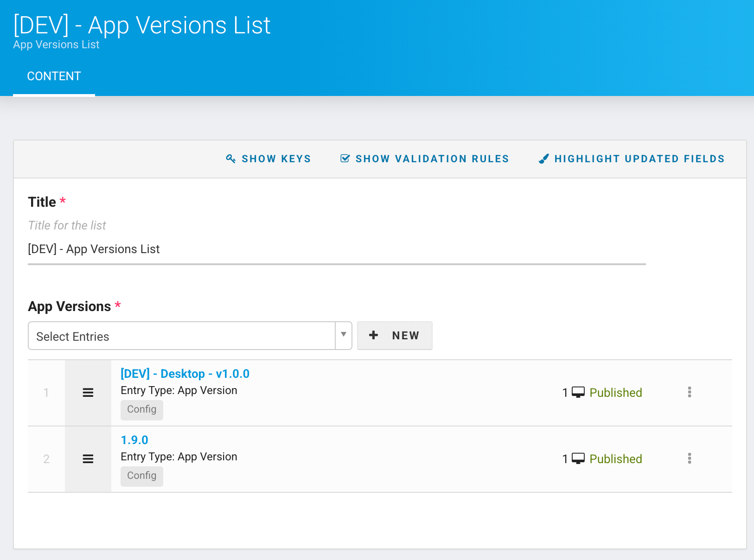Click the New button to add entry
This screenshot has width=754, height=560.
[x=395, y=335]
